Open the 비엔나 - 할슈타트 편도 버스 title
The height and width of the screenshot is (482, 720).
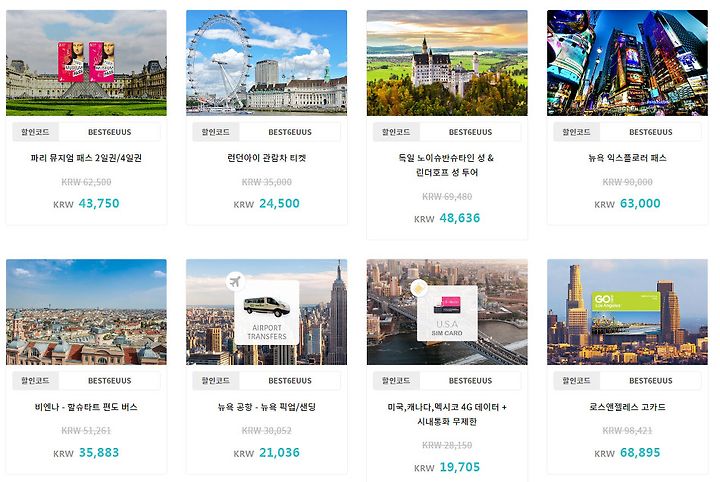click(86, 407)
